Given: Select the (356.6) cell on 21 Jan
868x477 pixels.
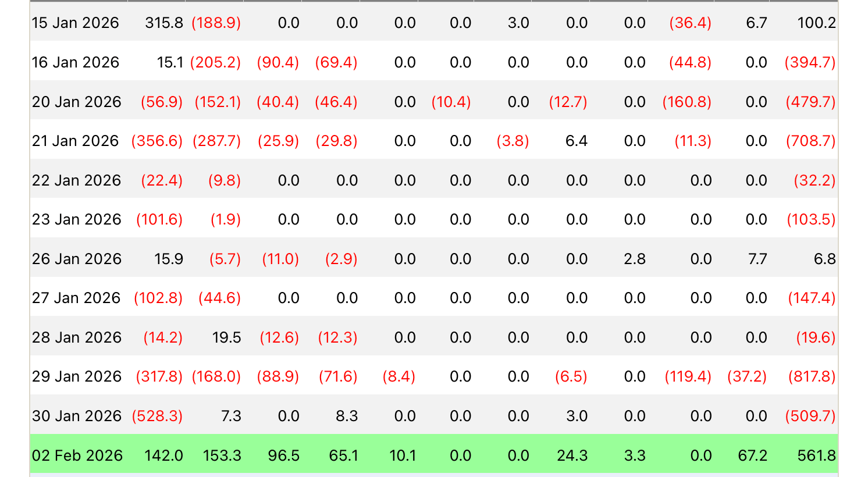Looking at the screenshot, I should [x=157, y=141].
